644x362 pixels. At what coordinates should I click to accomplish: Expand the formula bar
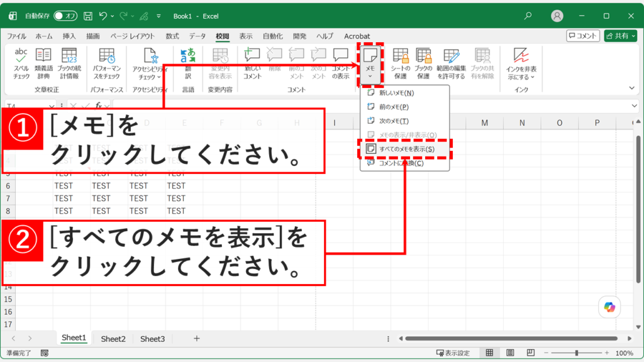[634, 106]
